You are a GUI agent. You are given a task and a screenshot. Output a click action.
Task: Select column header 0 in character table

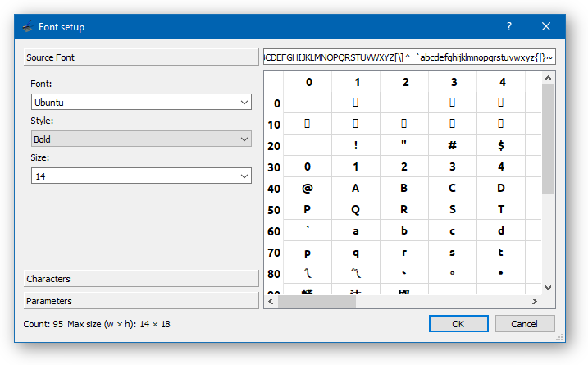pos(308,83)
